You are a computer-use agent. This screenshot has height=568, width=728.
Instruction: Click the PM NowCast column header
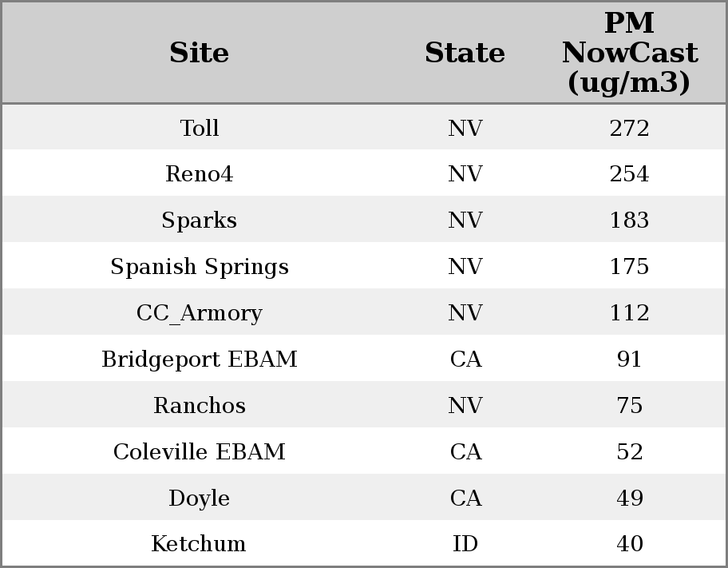[629, 53]
